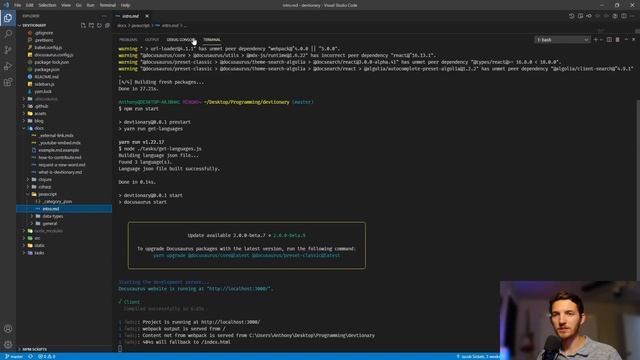Select the intro.md editor tab

coord(131,16)
